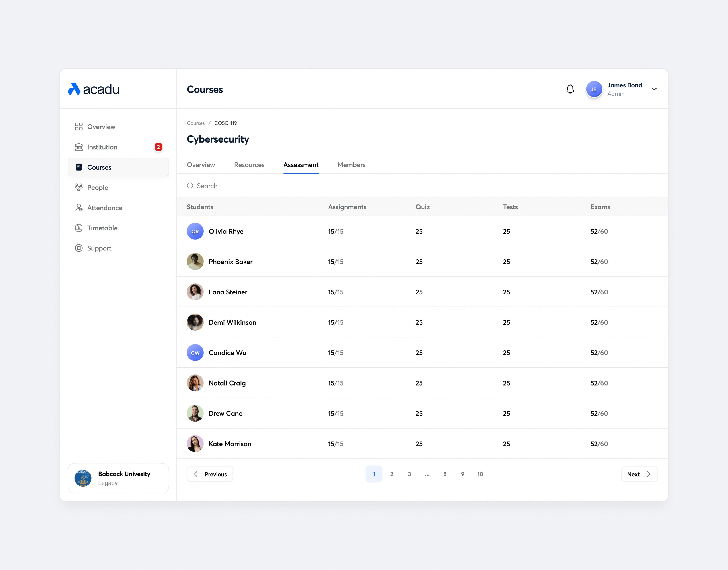The image size is (728, 570).
Task: Click the acadu logo
Action: click(94, 89)
